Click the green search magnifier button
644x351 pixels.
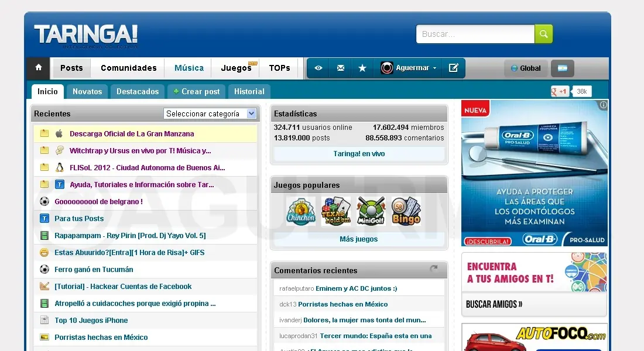543,34
